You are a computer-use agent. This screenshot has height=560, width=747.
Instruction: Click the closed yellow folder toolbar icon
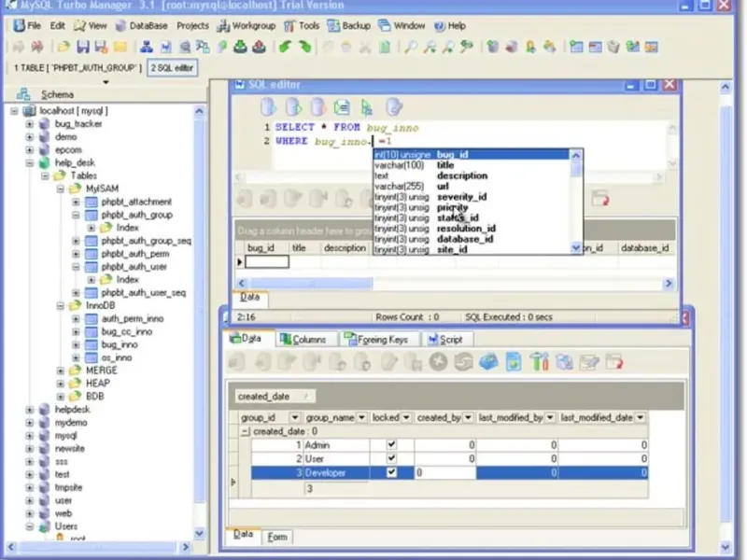click(x=120, y=48)
